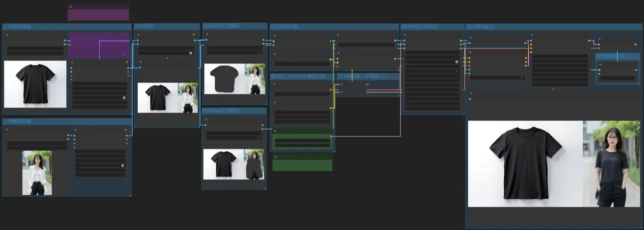644x230 pixels.
Task: Click the collapse dot on the model photo loader node
Action: (7, 130)
